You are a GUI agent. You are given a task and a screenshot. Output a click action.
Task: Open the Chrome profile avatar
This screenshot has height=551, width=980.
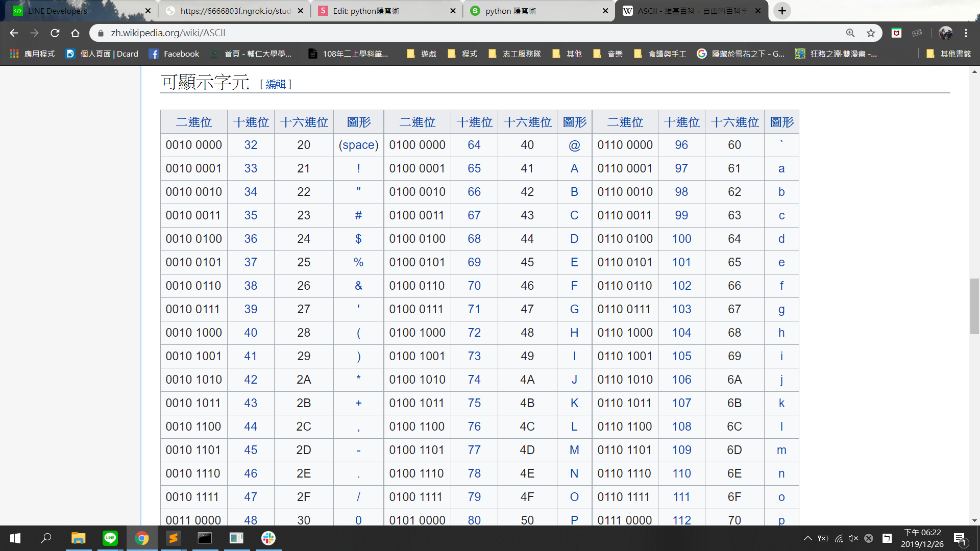pyautogui.click(x=945, y=33)
